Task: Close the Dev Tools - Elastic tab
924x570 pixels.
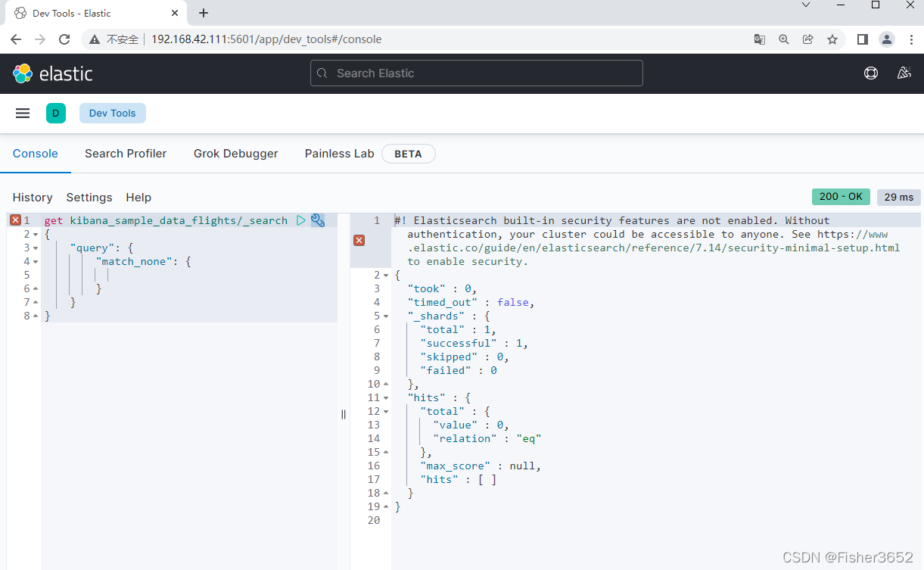Action: click(x=175, y=13)
